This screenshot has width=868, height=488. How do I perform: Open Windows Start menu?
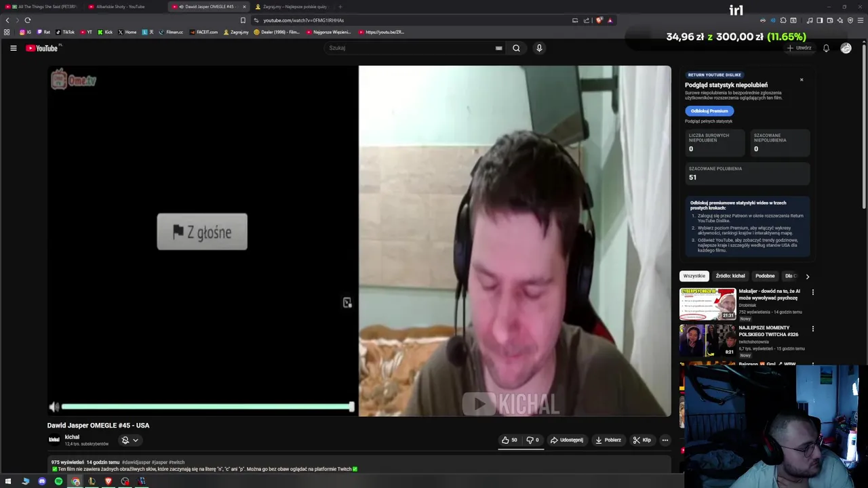point(8,481)
